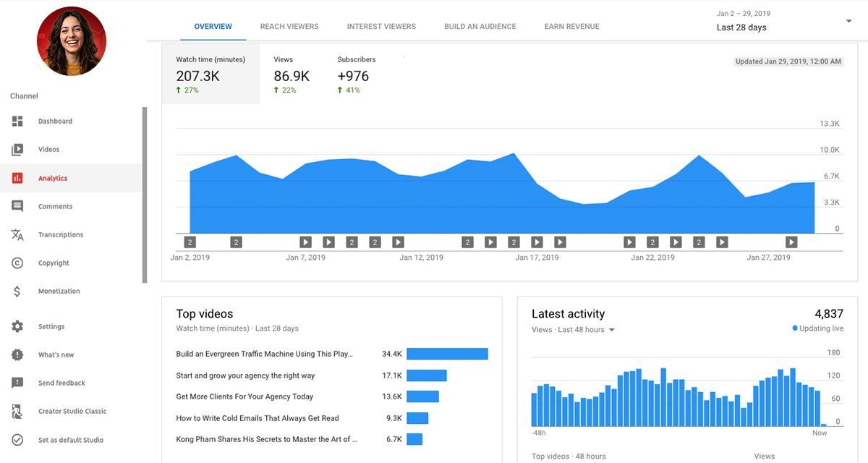
Task: Open the Settings gear icon
Action: [x=17, y=327]
